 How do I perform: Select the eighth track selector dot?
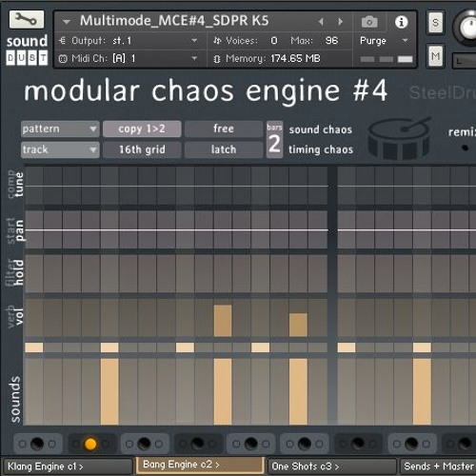click(411, 444)
